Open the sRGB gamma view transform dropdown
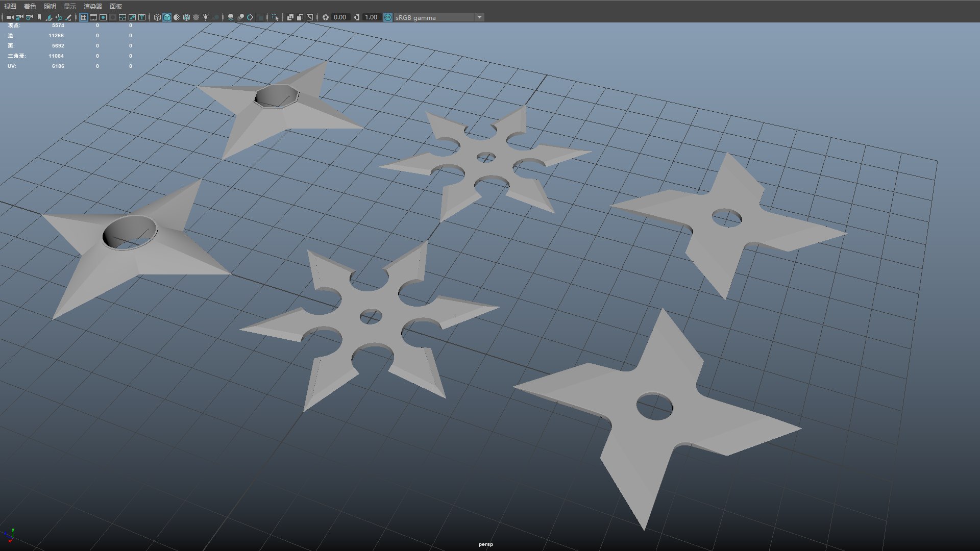Screen dimensions: 980x551 (x=479, y=17)
